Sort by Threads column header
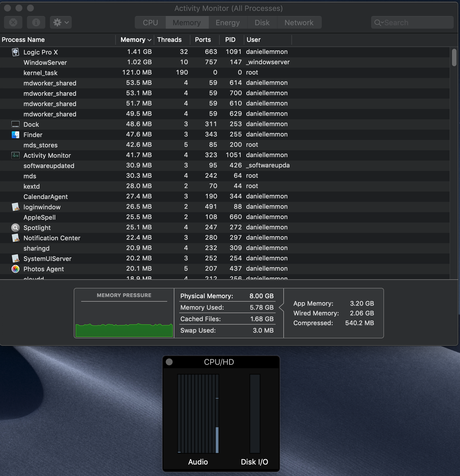The height and width of the screenshot is (476, 460). click(x=172, y=40)
